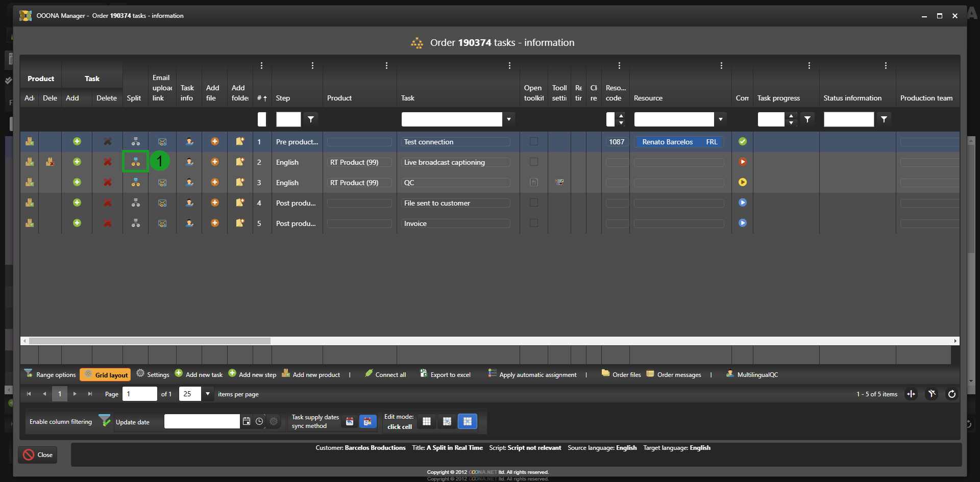Click the Update date input field
This screenshot has width=980, height=482.
tap(202, 421)
